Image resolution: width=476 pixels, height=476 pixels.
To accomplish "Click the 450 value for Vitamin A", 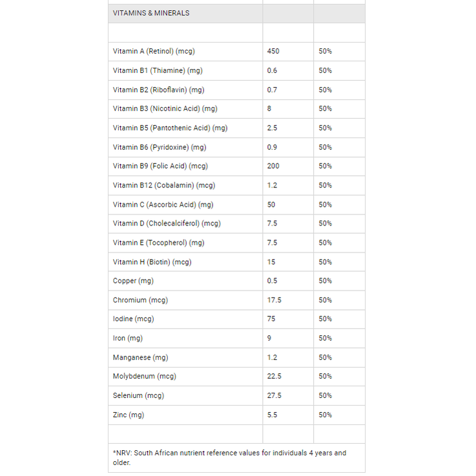I will [273, 51].
